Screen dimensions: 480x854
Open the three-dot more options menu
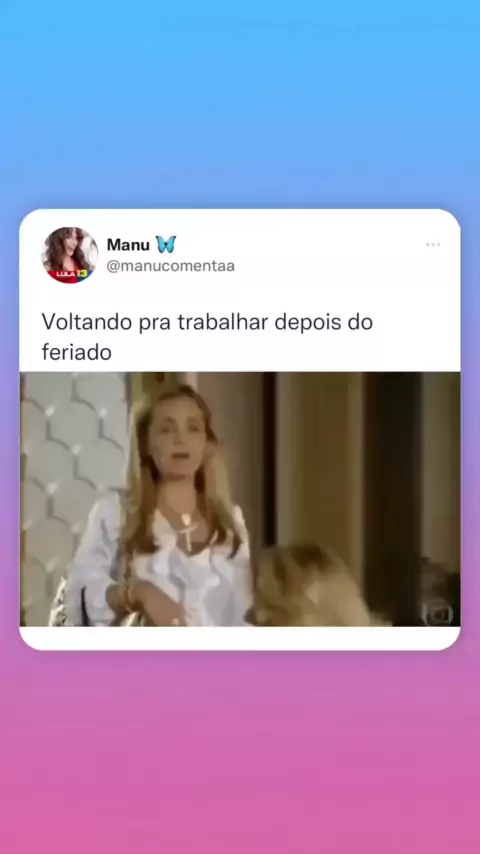click(x=433, y=245)
